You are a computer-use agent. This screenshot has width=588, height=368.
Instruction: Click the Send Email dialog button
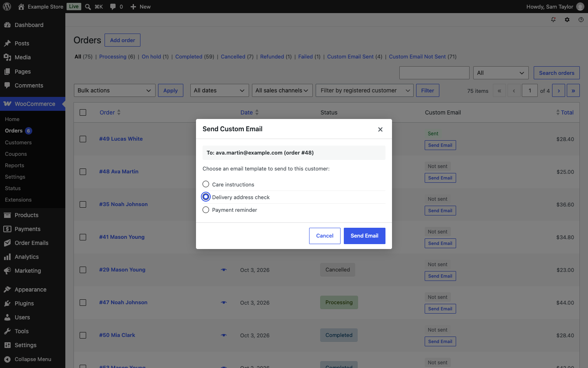(365, 236)
